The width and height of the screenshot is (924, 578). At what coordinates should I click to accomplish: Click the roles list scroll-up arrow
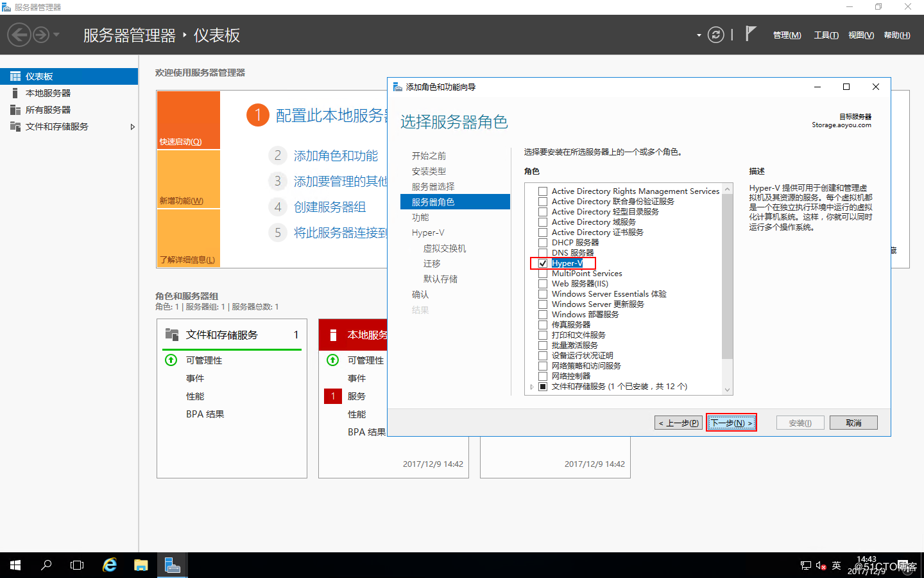727,189
